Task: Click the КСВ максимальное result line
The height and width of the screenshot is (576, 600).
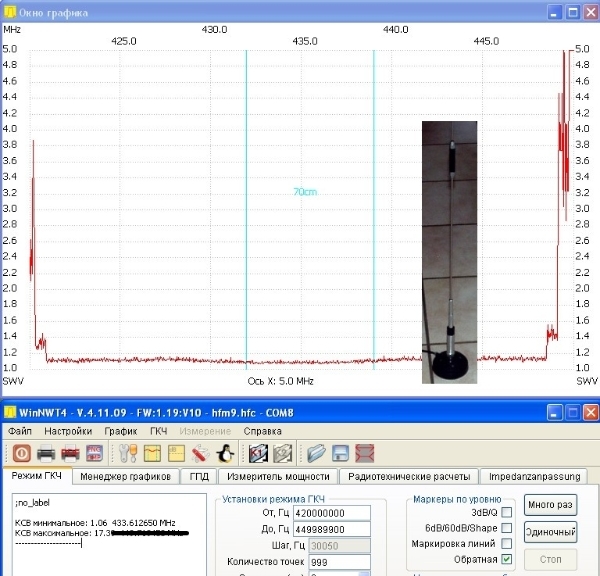Action: (x=101, y=533)
